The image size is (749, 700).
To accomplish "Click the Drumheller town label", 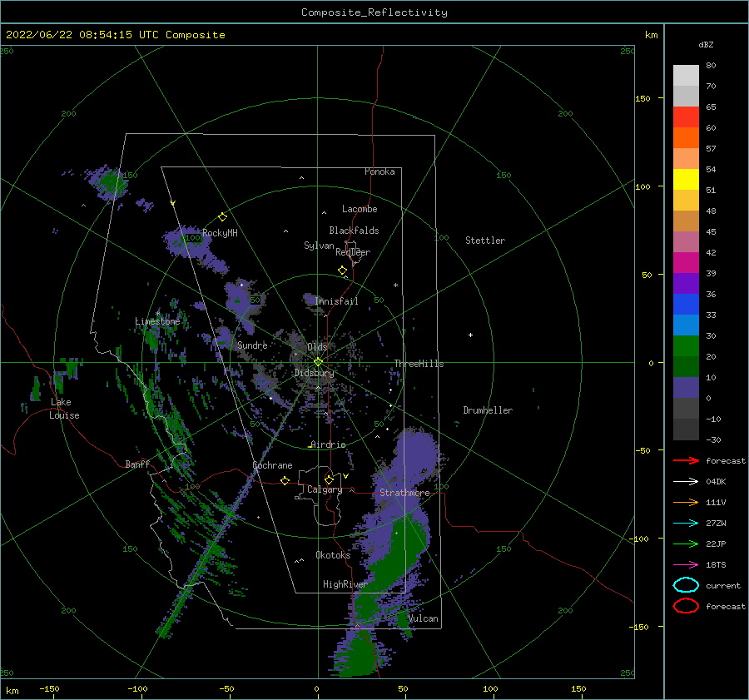I will click(488, 410).
